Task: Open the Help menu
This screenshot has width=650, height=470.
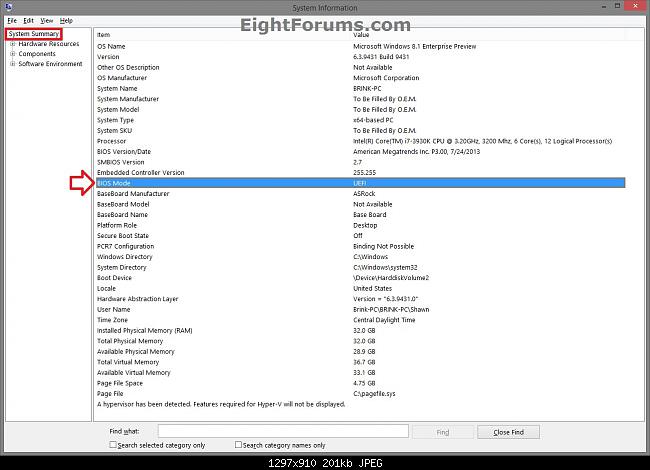Action: pyautogui.click(x=66, y=20)
